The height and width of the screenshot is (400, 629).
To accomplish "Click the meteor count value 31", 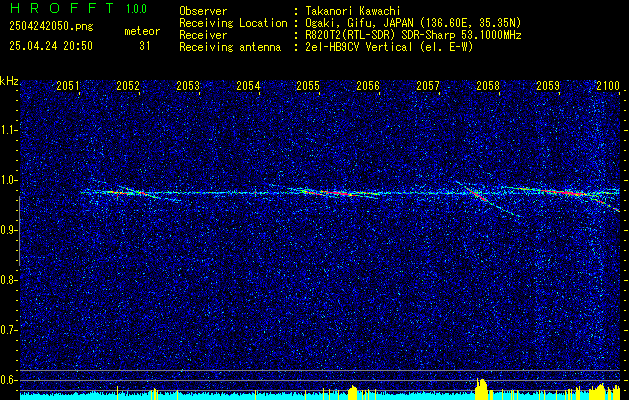I will pyautogui.click(x=145, y=46).
